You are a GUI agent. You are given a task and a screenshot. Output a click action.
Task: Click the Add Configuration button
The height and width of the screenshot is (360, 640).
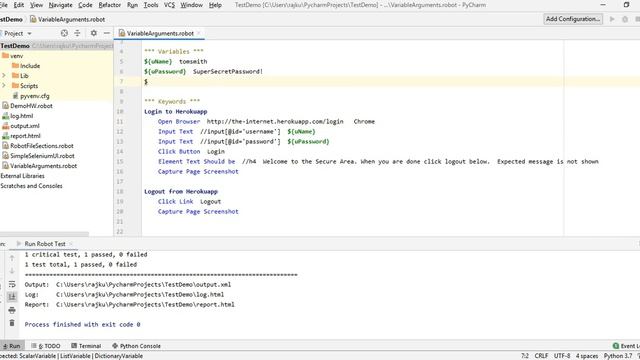pyautogui.click(x=573, y=19)
